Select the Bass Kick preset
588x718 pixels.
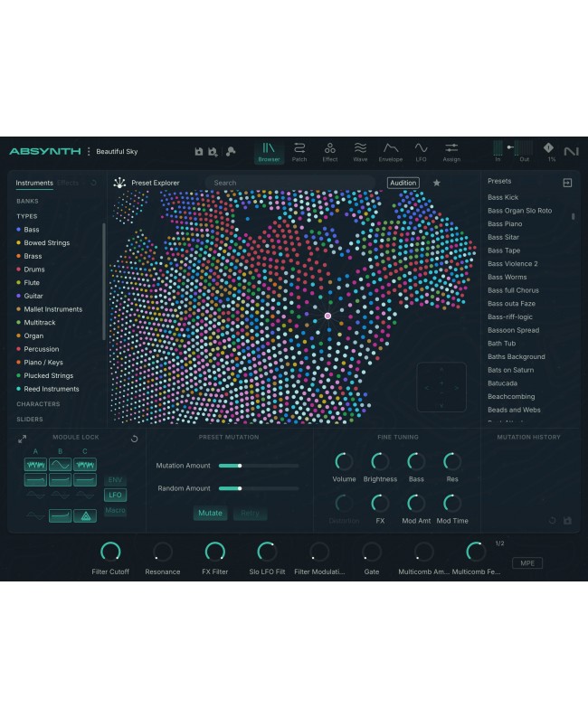(503, 197)
